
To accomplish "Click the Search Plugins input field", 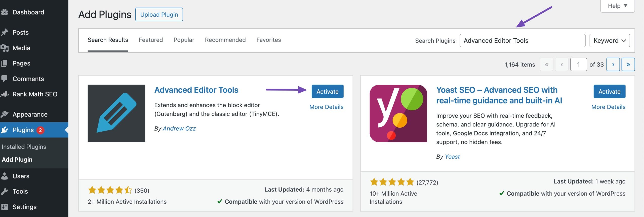I will pyautogui.click(x=522, y=41).
